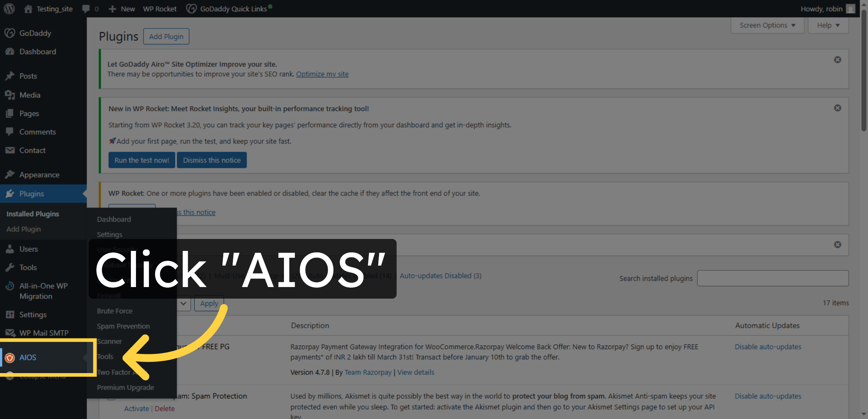Click the WordPress logo in the admin bar
The image size is (868, 419).
(9, 9)
